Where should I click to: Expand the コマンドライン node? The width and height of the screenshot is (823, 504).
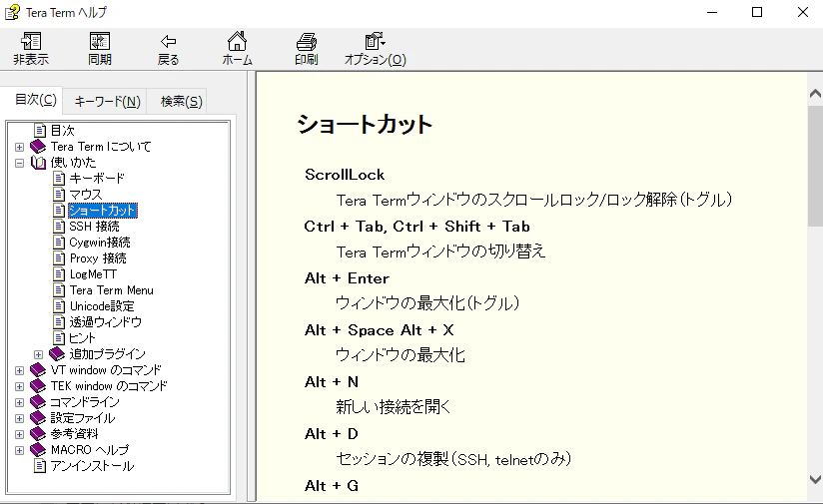click(x=19, y=403)
